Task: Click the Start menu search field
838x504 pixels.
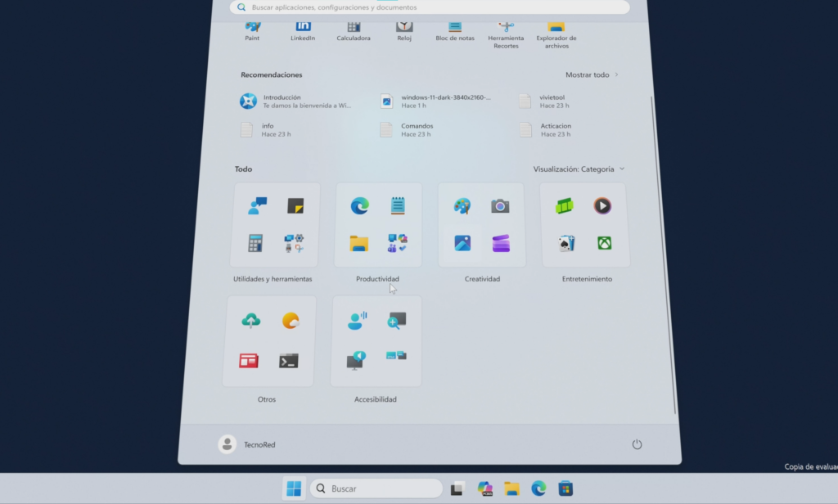Action: pyautogui.click(x=430, y=7)
